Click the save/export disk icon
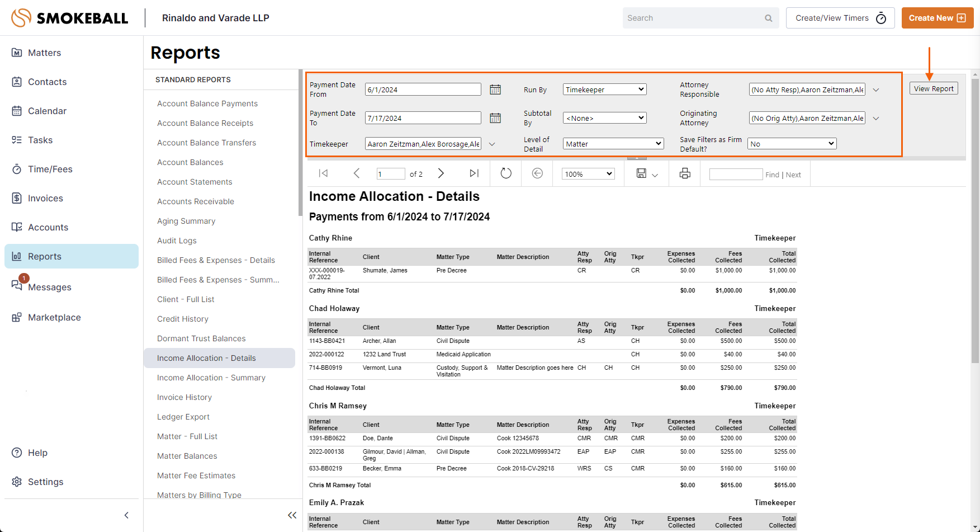 click(x=642, y=173)
